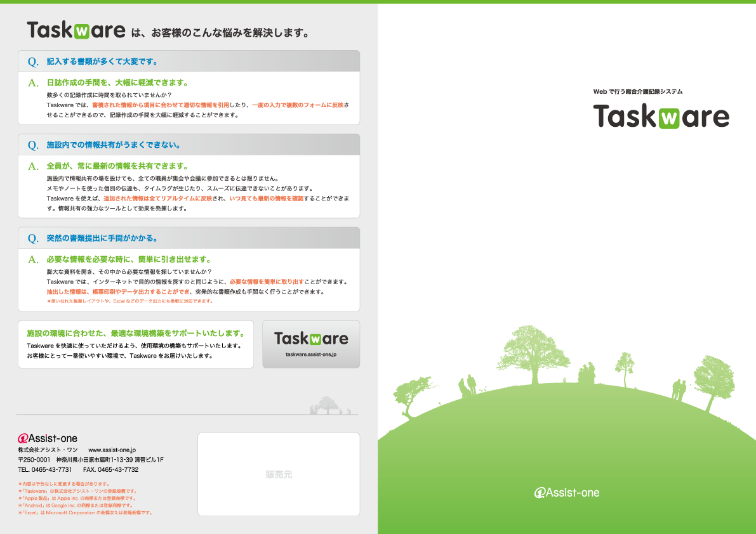Click the red phrase '抽出した情報は、帳票印刷やデータ出力することができ'
The image size is (756, 534).
click(118, 292)
